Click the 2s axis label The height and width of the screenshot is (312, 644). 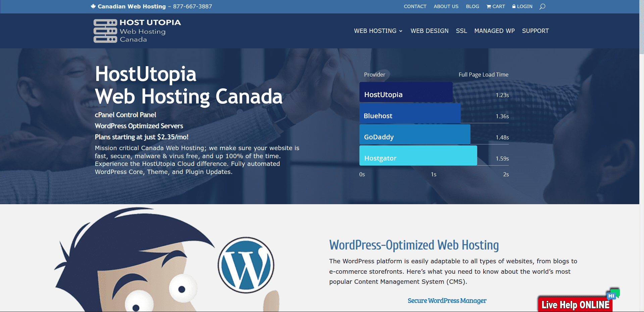coord(506,174)
